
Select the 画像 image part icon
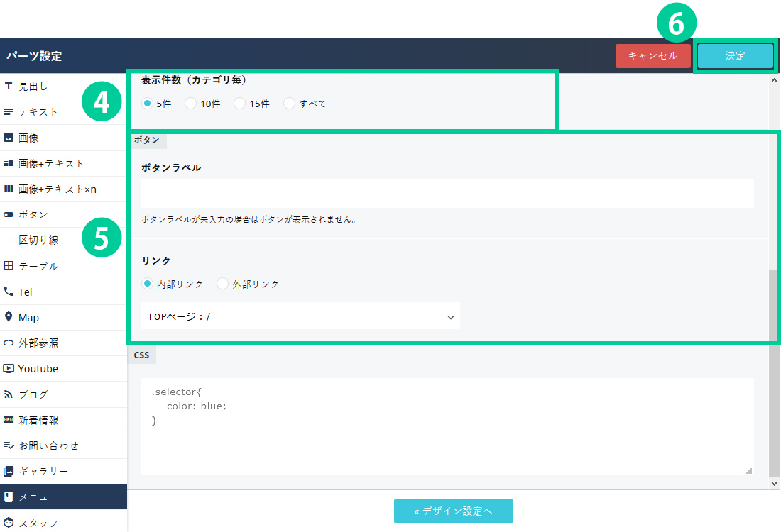(9, 138)
